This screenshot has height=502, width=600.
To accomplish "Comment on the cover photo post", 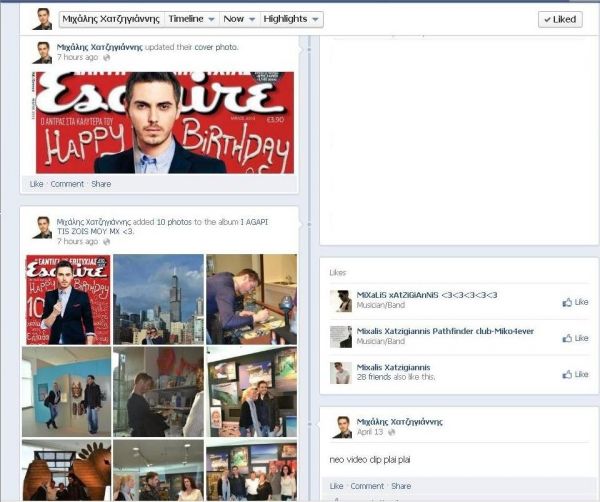I will coord(67,184).
